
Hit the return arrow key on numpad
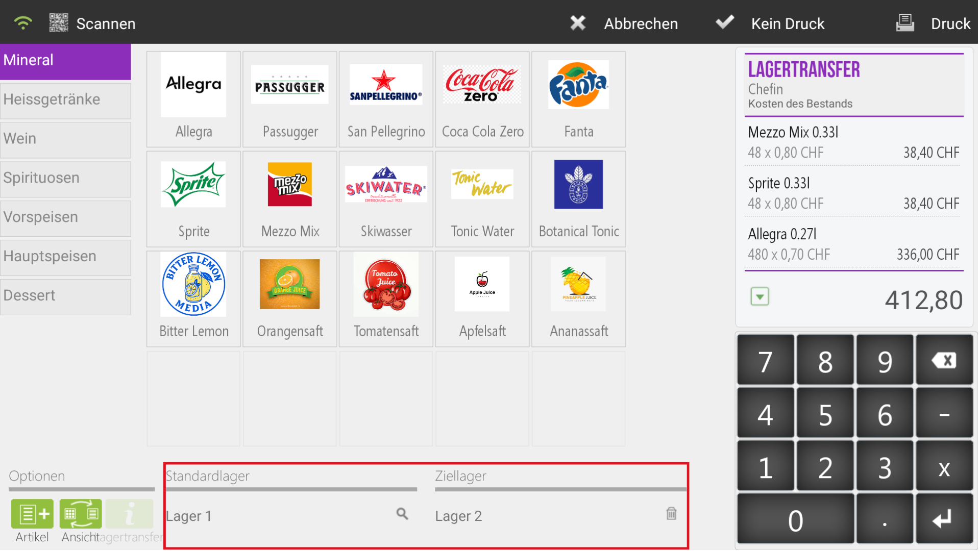(x=944, y=519)
